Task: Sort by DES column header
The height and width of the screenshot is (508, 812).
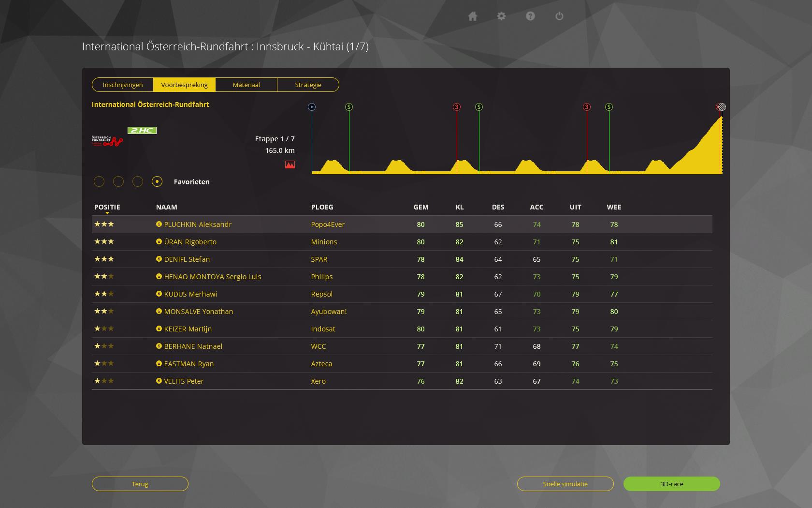Action: pyautogui.click(x=498, y=207)
